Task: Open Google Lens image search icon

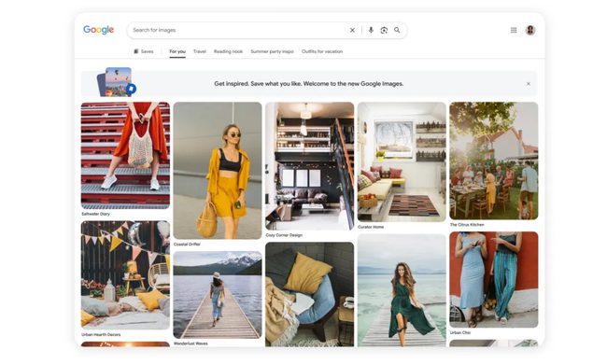Action: [x=384, y=30]
